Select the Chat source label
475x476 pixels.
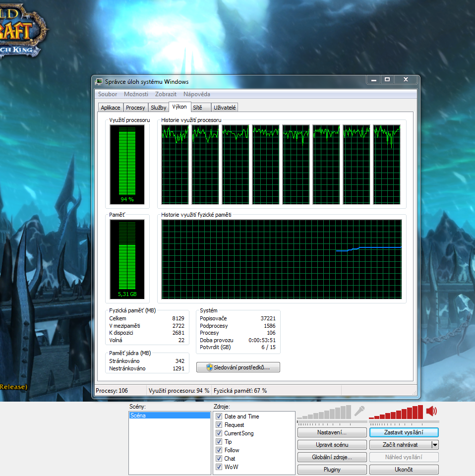(x=230, y=458)
